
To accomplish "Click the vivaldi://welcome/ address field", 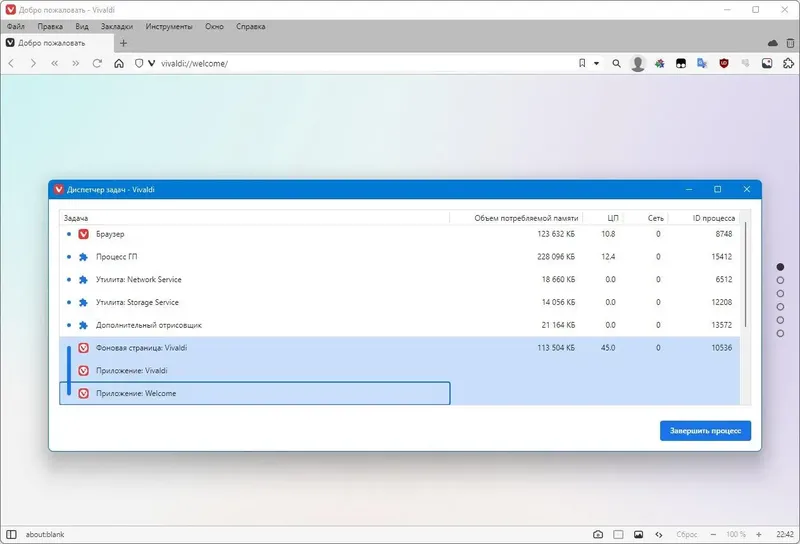I will coord(365,63).
